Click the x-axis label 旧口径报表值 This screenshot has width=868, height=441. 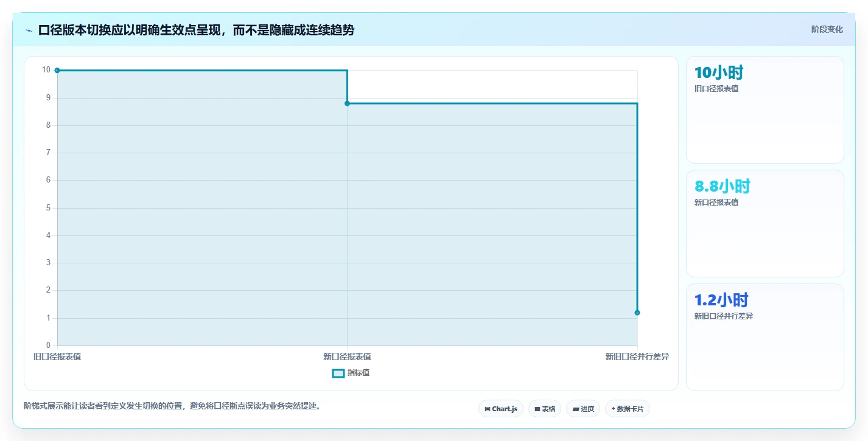click(x=57, y=356)
